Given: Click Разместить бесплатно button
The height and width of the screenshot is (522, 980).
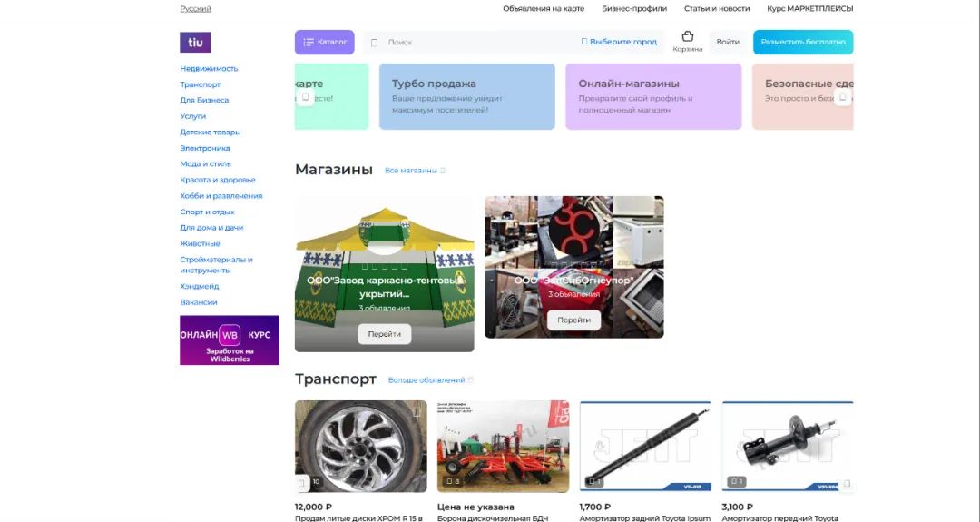Looking at the screenshot, I should [x=802, y=42].
